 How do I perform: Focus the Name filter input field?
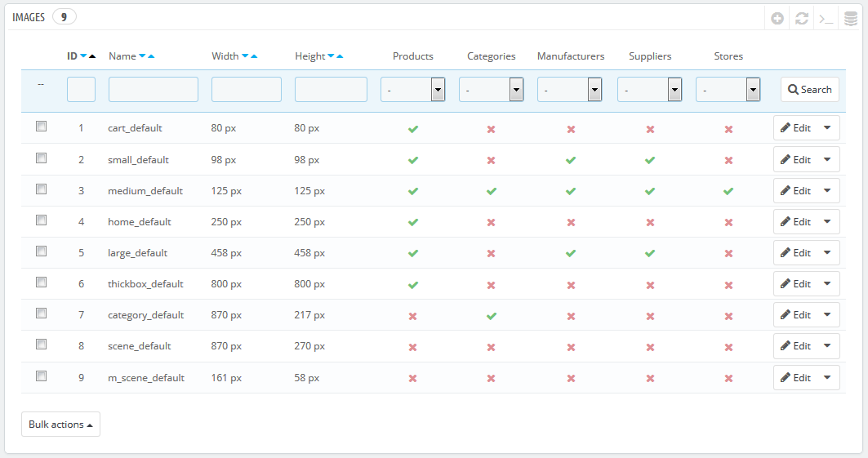coord(154,89)
